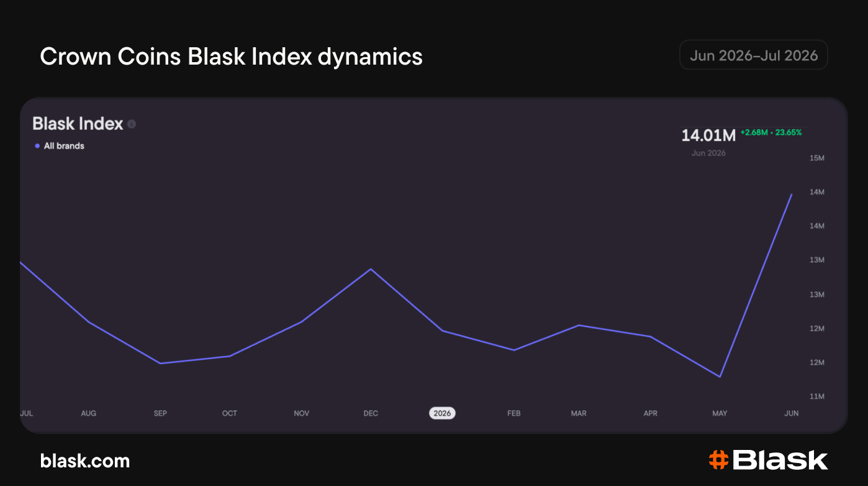Select the "All brands" legend label
The image size is (868, 486).
pos(64,146)
